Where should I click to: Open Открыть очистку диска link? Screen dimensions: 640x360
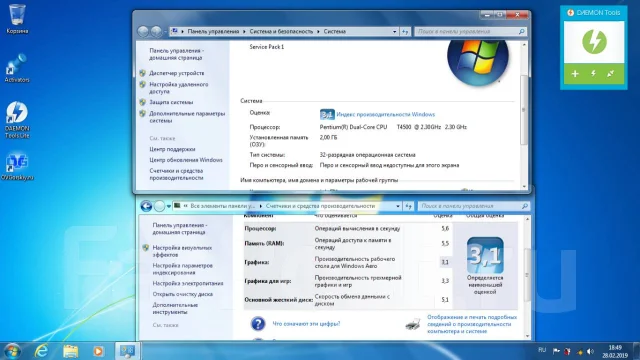click(x=182, y=294)
